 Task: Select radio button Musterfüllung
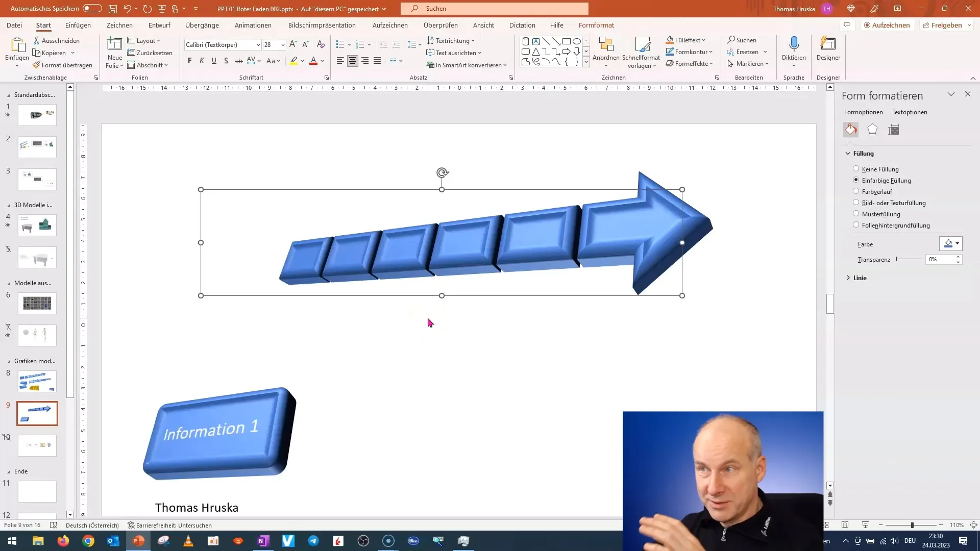[855, 213]
